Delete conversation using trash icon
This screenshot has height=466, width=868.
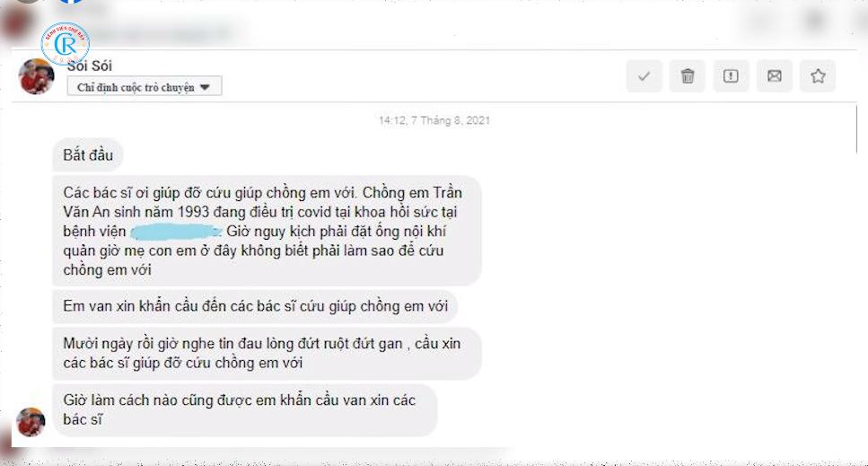coord(687,75)
